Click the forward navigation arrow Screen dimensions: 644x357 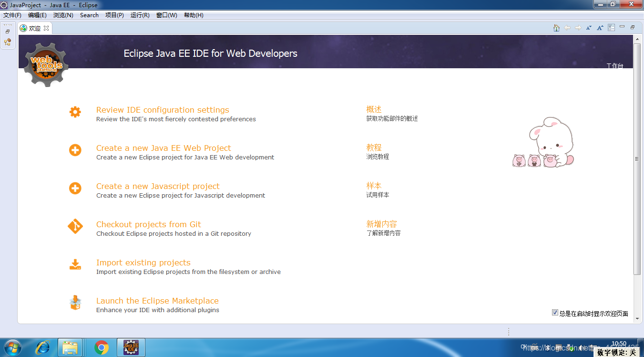[578, 28]
